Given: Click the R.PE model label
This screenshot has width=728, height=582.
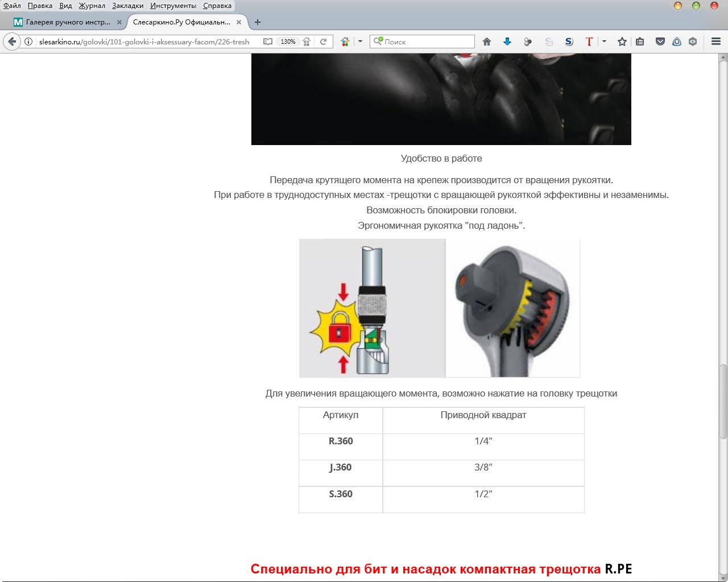Looking at the screenshot, I should [618, 569].
